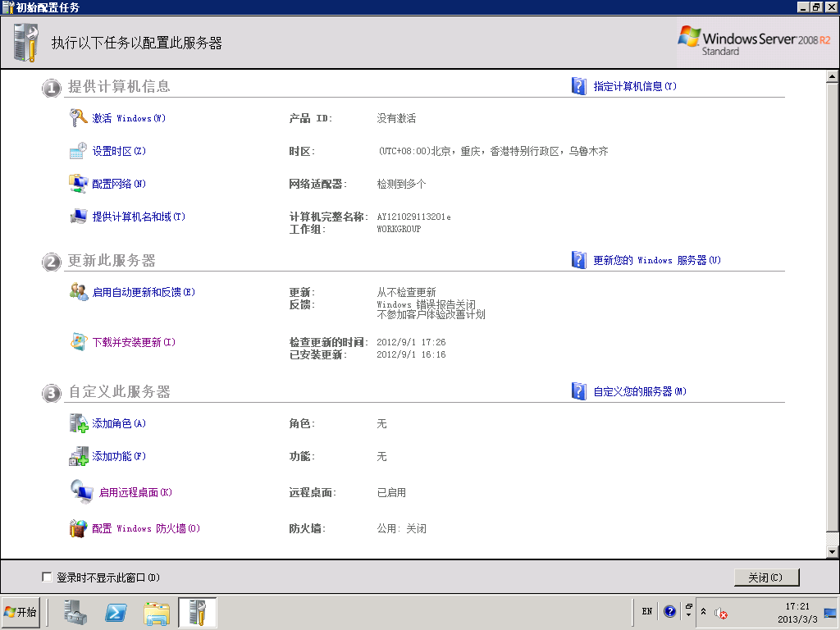Click the network computers icon for 配置网络
Image resolution: width=840 pixels, height=630 pixels.
78,184
